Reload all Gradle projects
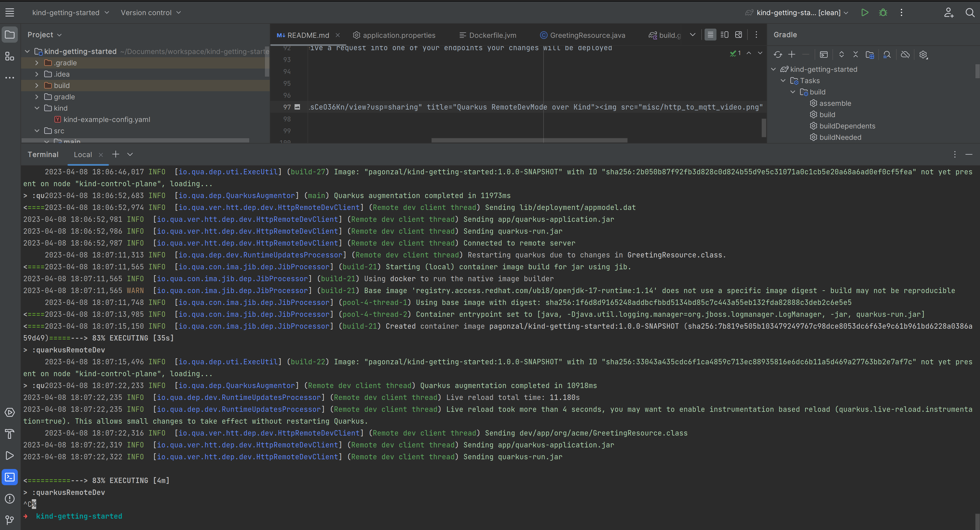The width and height of the screenshot is (980, 530). coord(778,55)
